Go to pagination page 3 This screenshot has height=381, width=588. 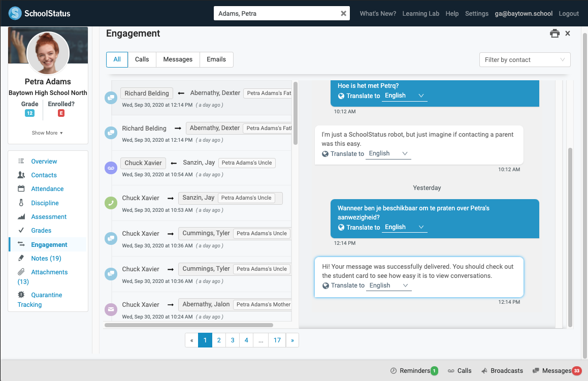233,340
